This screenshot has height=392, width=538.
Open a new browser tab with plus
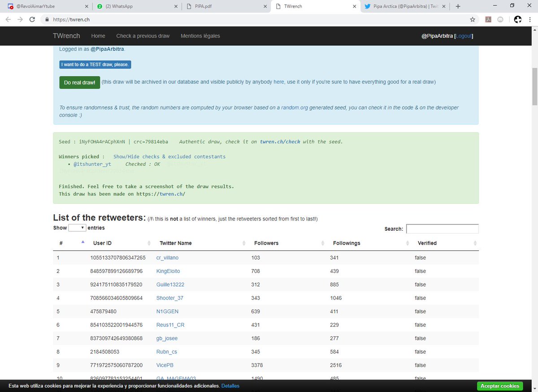(458, 6)
